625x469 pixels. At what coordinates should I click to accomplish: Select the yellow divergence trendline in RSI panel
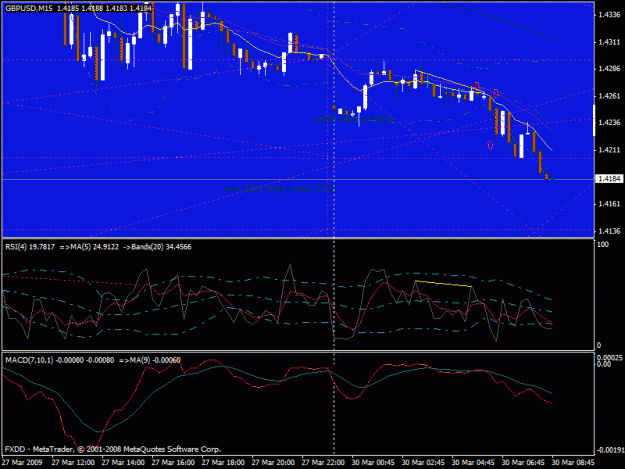(x=443, y=284)
